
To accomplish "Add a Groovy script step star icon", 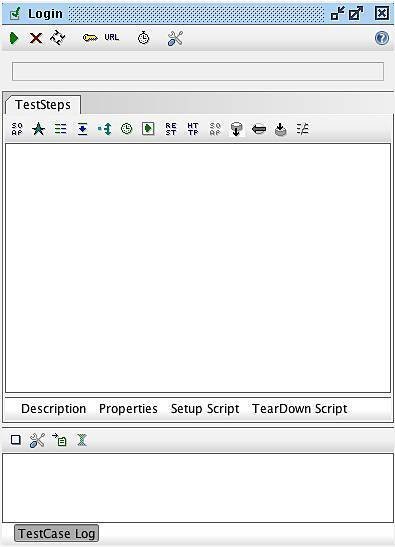I will click(38, 129).
